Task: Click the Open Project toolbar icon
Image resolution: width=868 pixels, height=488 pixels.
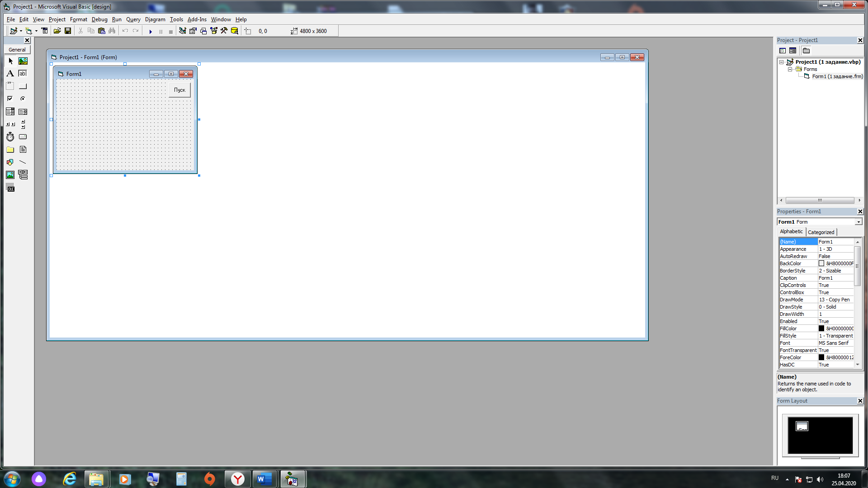Action: pos(57,31)
